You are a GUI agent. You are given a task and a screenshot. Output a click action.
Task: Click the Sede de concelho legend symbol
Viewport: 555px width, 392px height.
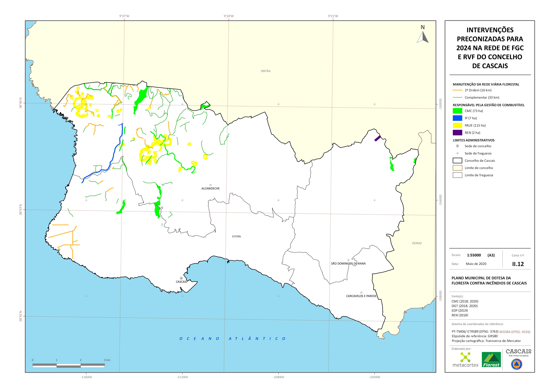click(457, 146)
